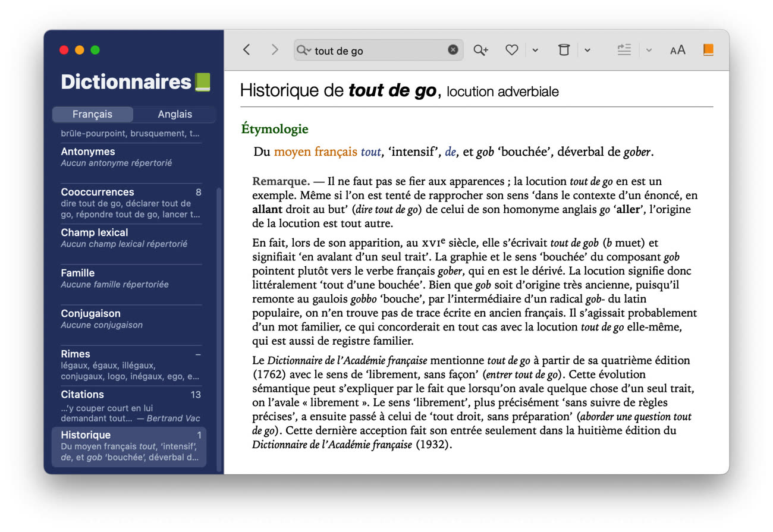Expand the dropdown next to archive box icon
Screen dimensions: 773x532
[587, 50]
